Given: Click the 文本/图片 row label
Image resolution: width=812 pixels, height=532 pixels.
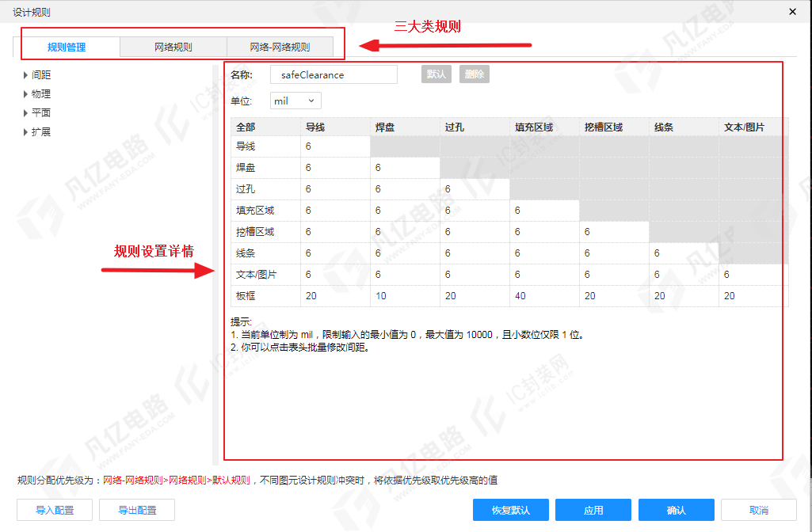Looking at the screenshot, I should [x=265, y=275].
